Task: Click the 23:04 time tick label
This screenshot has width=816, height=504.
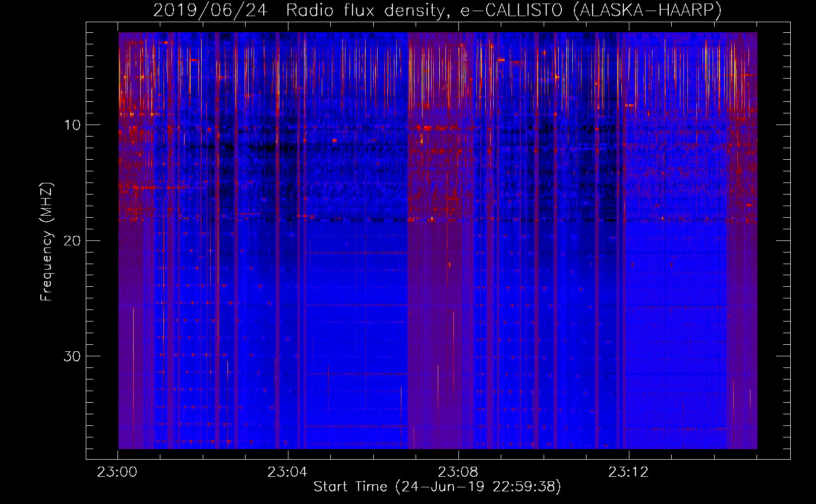Action: (x=287, y=472)
